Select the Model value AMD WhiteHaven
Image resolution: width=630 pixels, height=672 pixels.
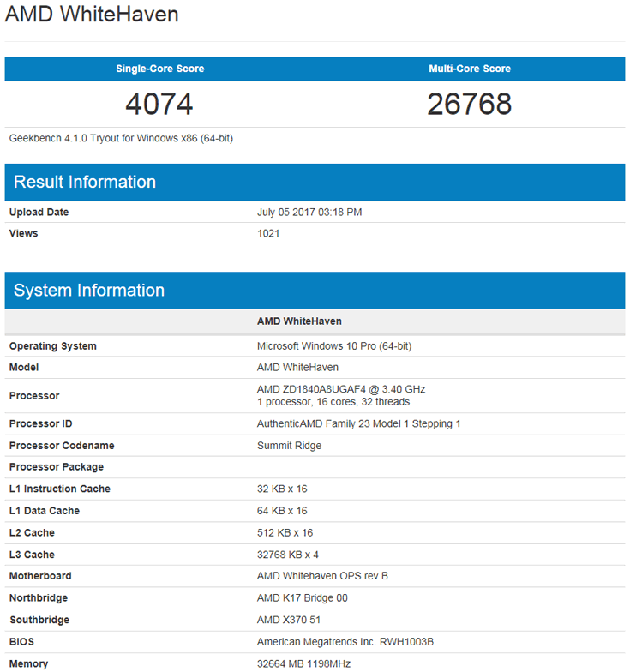[x=297, y=368]
